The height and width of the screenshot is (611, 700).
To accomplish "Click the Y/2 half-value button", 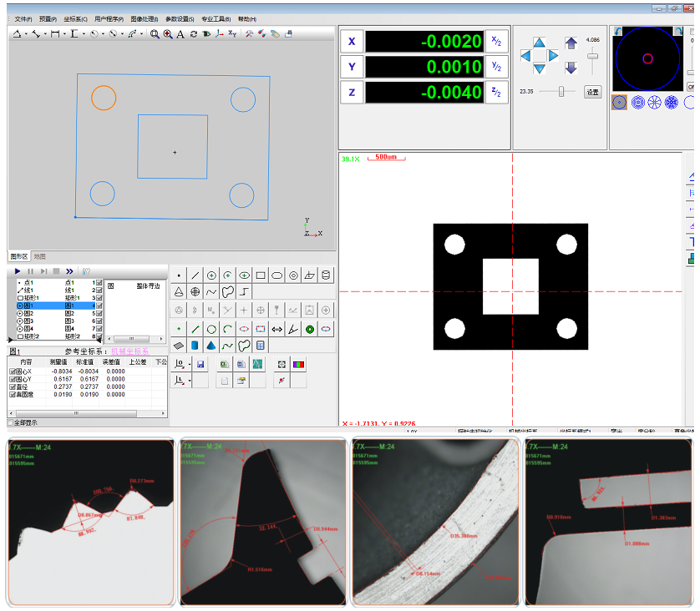I will click(496, 67).
